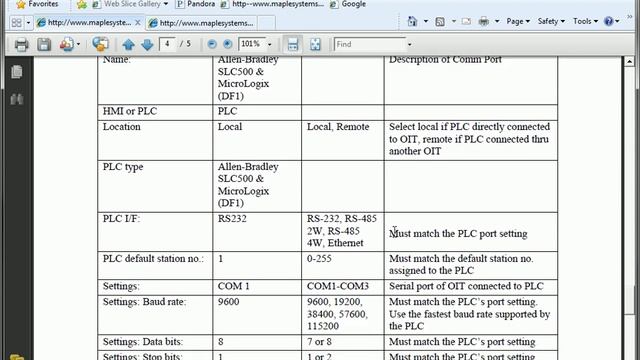Screen dimensions: 640x360
Task: Open the search binoculars panel icon
Action: click(17, 99)
